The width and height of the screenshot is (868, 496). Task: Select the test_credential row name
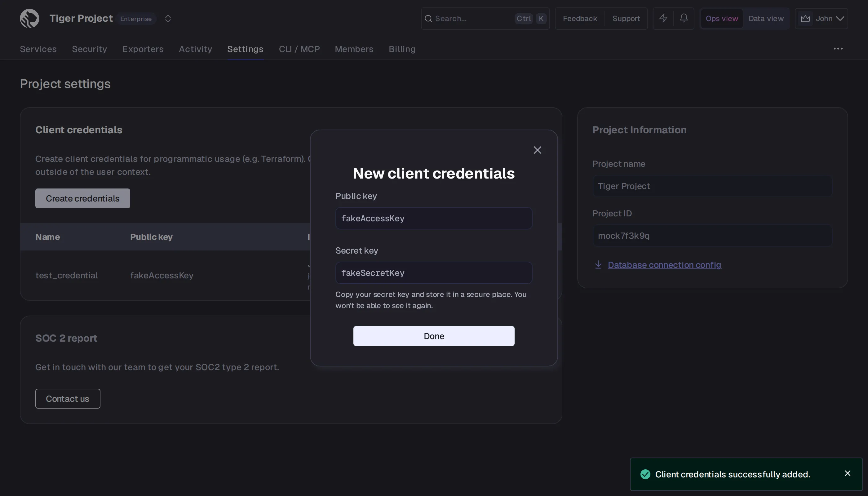tap(66, 275)
